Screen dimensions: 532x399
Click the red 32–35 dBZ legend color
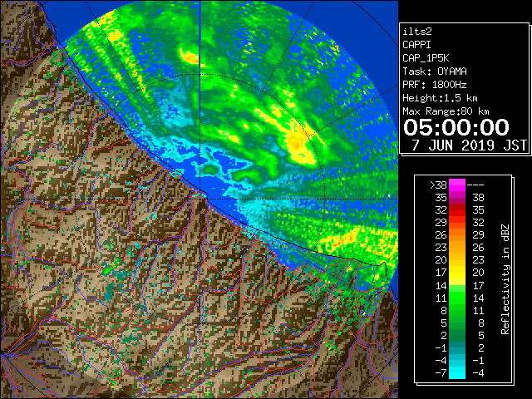(457, 210)
